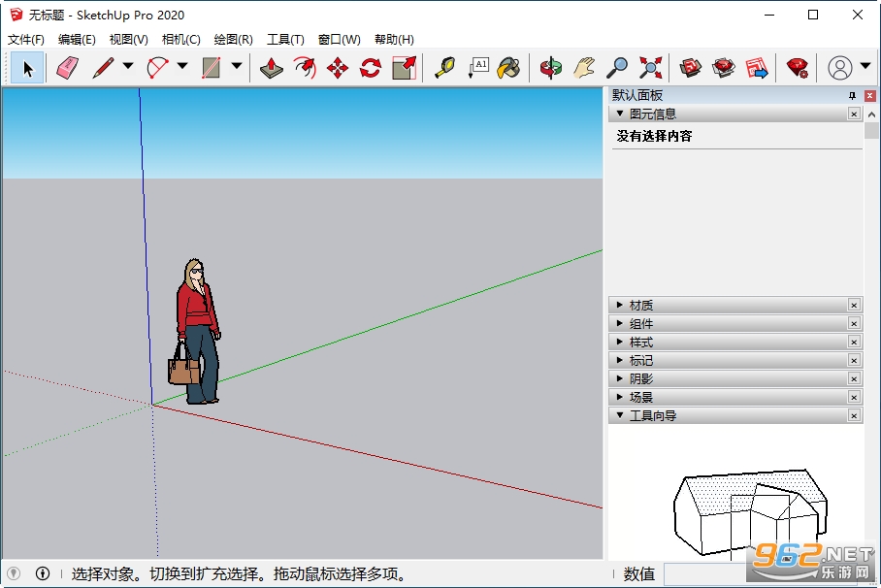The height and width of the screenshot is (588, 881).
Task: Select the Select arrow tool
Action: (x=27, y=68)
